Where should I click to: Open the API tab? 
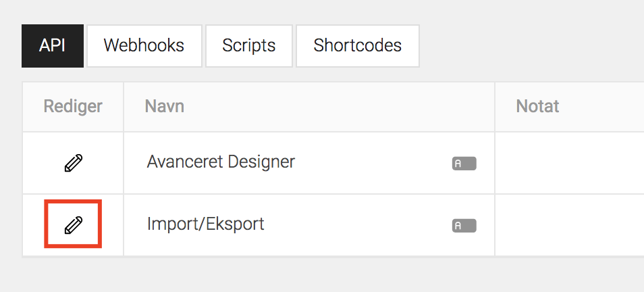pyautogui.click(x=53, y=46)
